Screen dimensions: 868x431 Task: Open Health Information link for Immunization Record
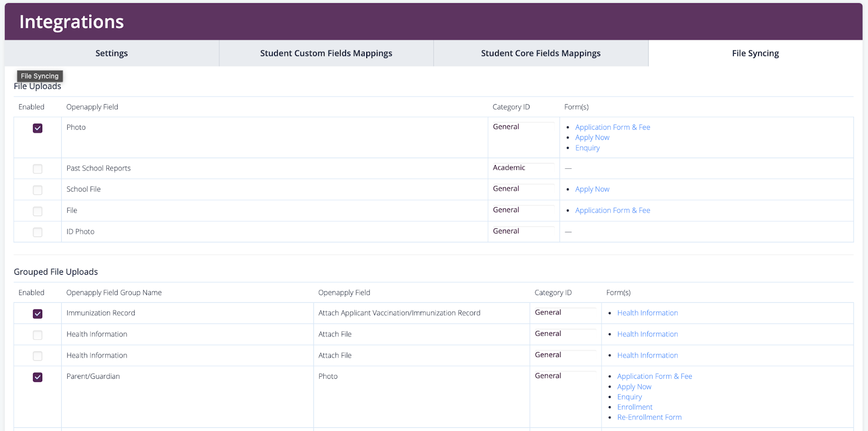click(x=647, y=313)
